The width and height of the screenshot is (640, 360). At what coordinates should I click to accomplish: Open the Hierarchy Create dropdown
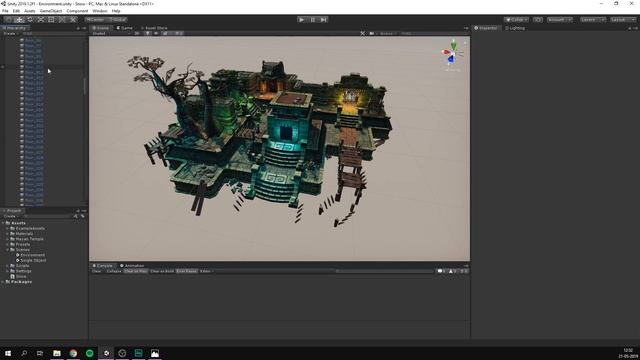tap(10, 33)
